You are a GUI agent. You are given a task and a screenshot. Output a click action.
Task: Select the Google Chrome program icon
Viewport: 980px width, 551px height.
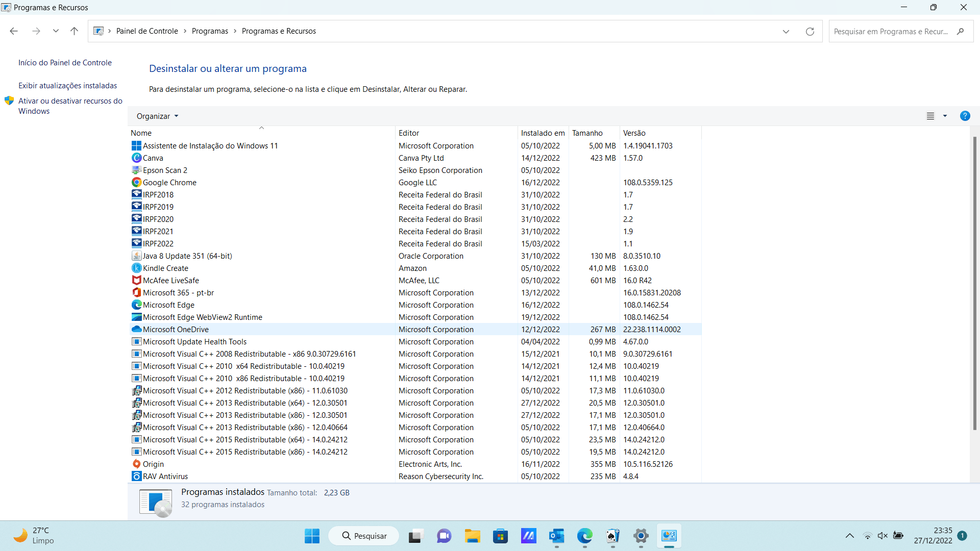[x=136, y=183]
